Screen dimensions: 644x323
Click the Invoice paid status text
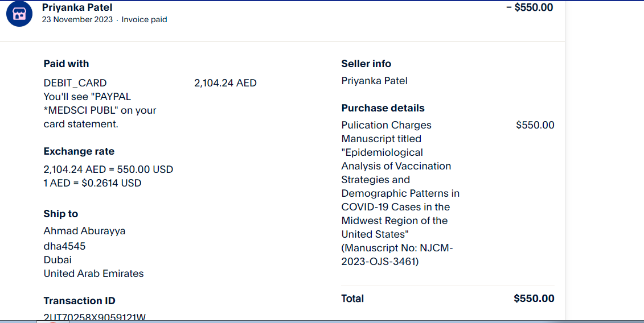point(144,20)
